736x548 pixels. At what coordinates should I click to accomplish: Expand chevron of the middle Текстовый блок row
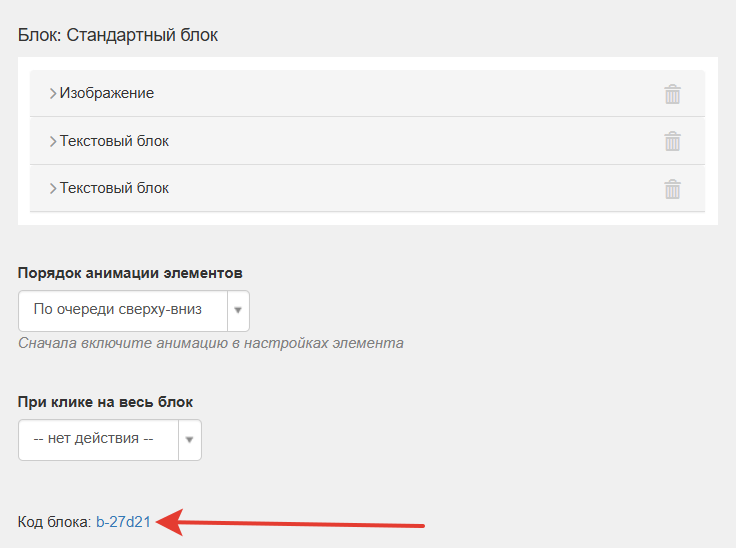[x=53, y=141]
